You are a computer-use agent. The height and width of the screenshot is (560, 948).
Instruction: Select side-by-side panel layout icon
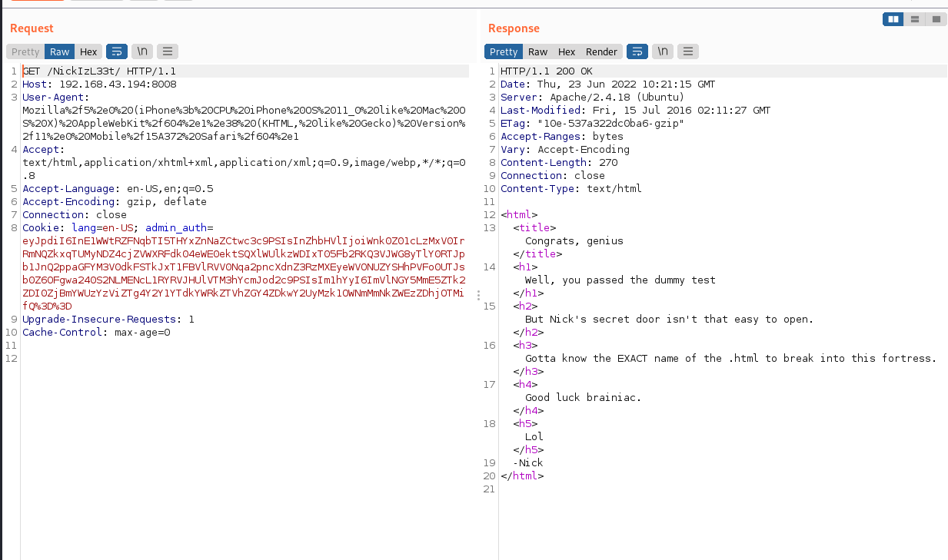pos(893,19)
